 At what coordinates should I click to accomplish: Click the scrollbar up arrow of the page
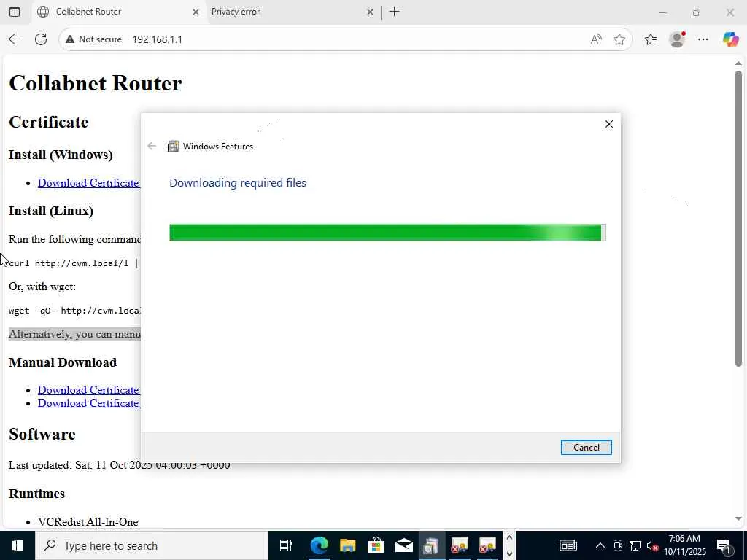tap(738, 63)
